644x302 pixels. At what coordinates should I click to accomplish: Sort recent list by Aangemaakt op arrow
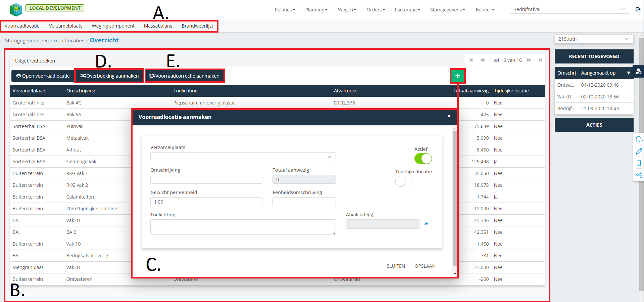point(629,73)
